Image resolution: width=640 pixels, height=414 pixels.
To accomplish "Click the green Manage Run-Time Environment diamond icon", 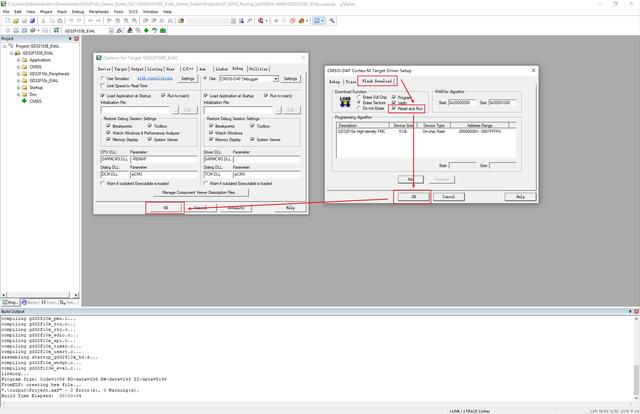I will point(146,30).
